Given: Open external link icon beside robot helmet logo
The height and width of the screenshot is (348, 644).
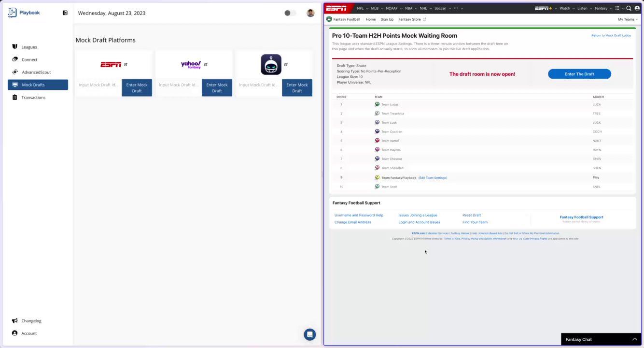Looking at the screenshot, I should coord(286,64).
